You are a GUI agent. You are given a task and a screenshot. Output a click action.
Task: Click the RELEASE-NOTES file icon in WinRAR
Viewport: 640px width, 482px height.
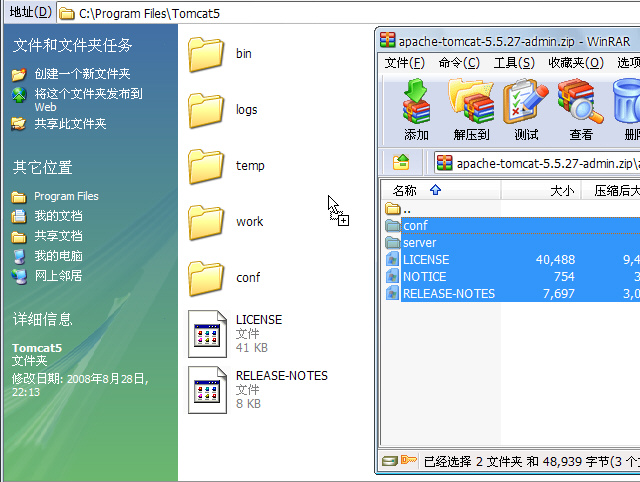point(393,293)
